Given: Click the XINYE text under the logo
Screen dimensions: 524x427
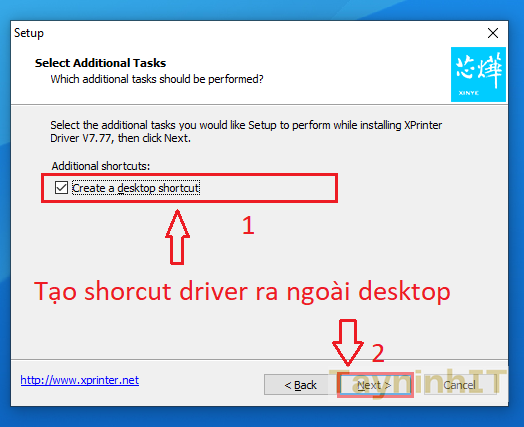Looking at the screenshot, I should coord(469,93).
